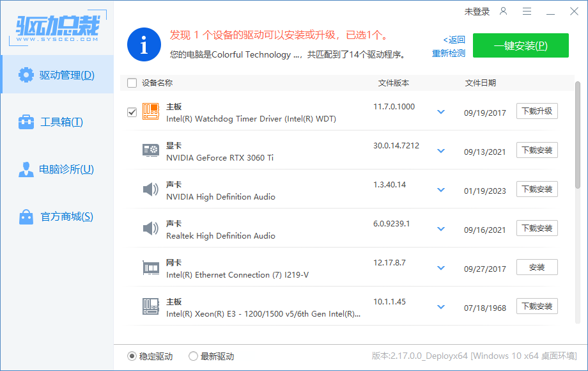Click the gear icon for 驱动管理
The image size is (588, 371).
click(x=26, y=75)
